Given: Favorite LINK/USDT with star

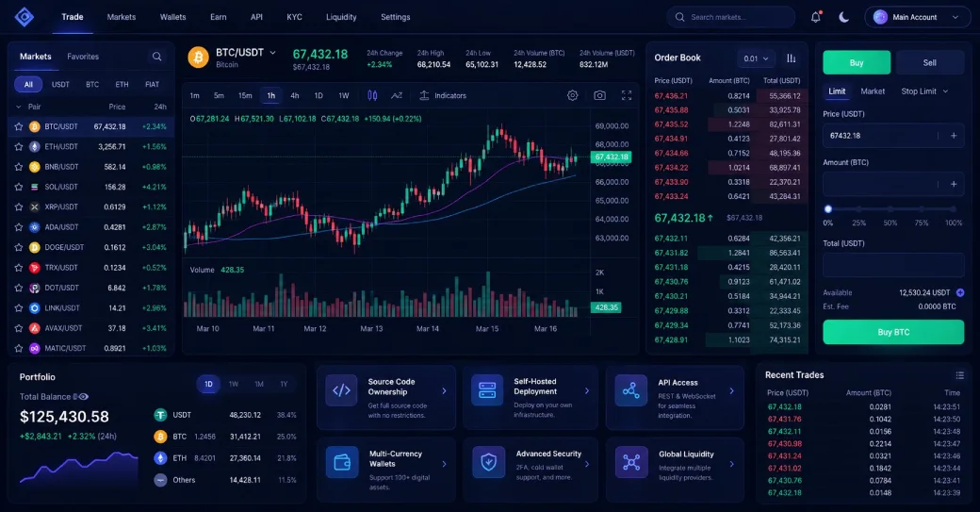Looking at the screenshot, I should pos(19,308).
